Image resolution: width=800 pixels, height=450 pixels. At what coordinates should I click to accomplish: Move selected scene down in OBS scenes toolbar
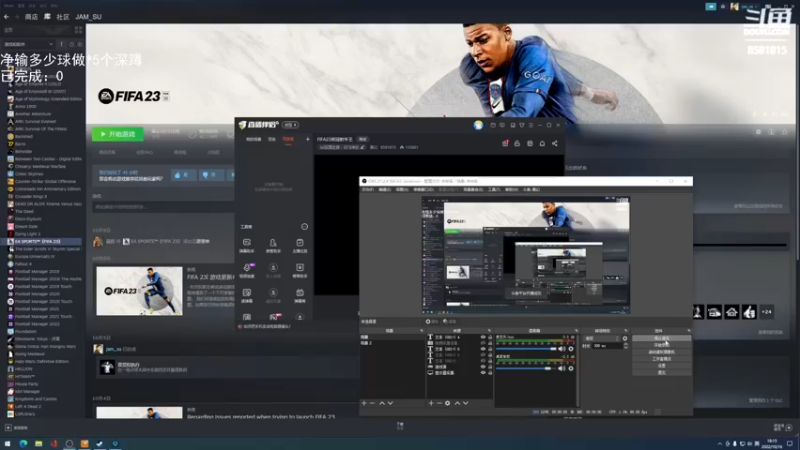pos(390,403)
